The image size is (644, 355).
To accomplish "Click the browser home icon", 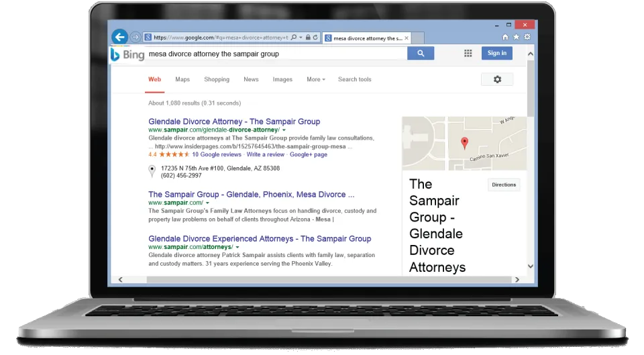I will pos(505,37).
